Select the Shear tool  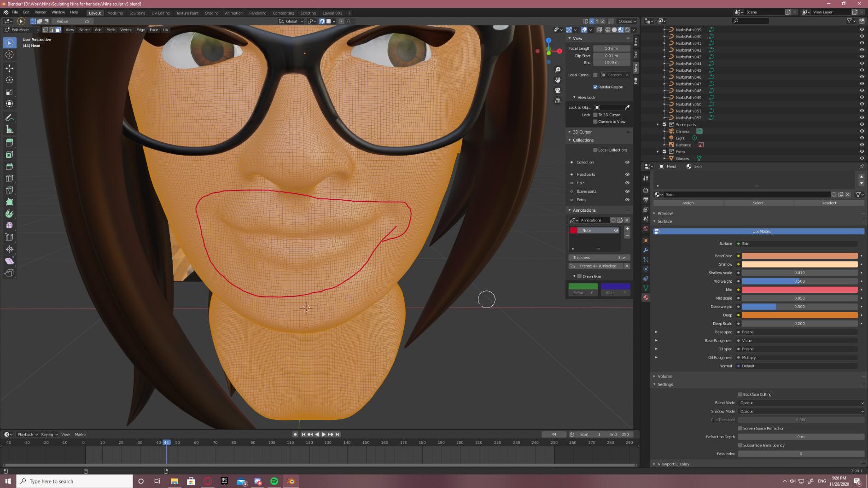[9, 261]
